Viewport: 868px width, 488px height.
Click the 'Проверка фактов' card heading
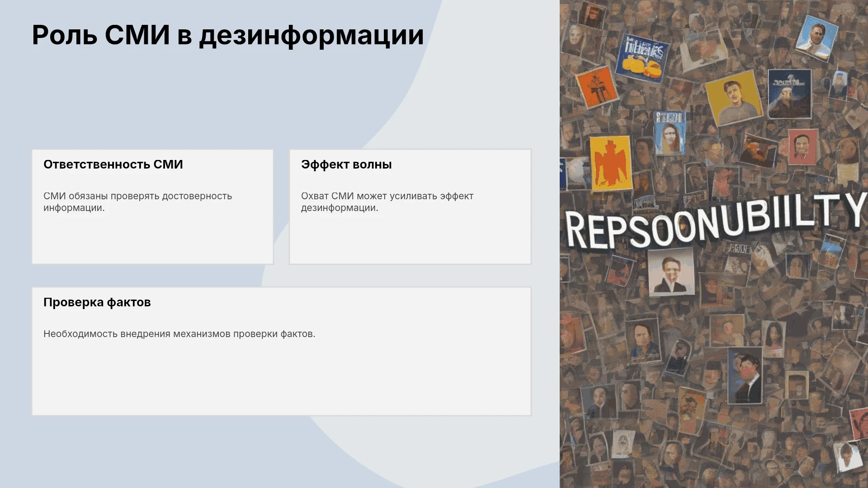[97, 302]
